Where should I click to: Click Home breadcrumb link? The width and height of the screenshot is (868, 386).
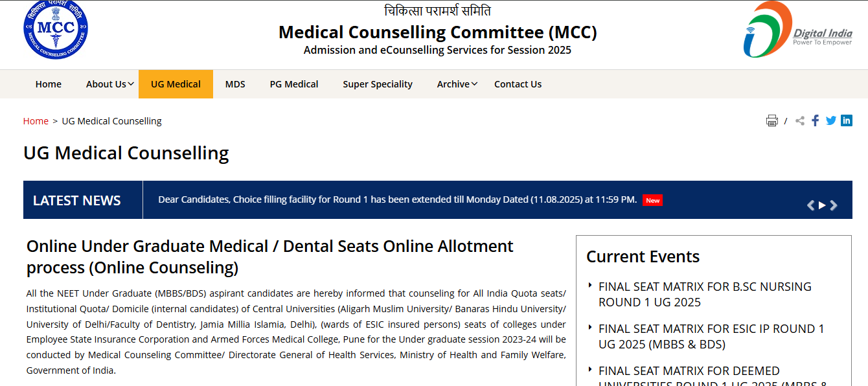[x=36, y=121]
